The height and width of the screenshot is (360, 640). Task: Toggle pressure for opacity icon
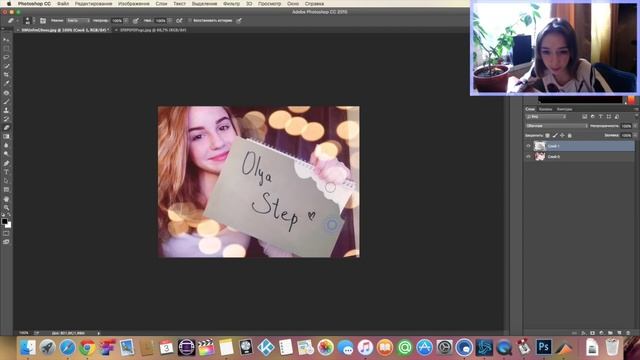tap(136, 20)
